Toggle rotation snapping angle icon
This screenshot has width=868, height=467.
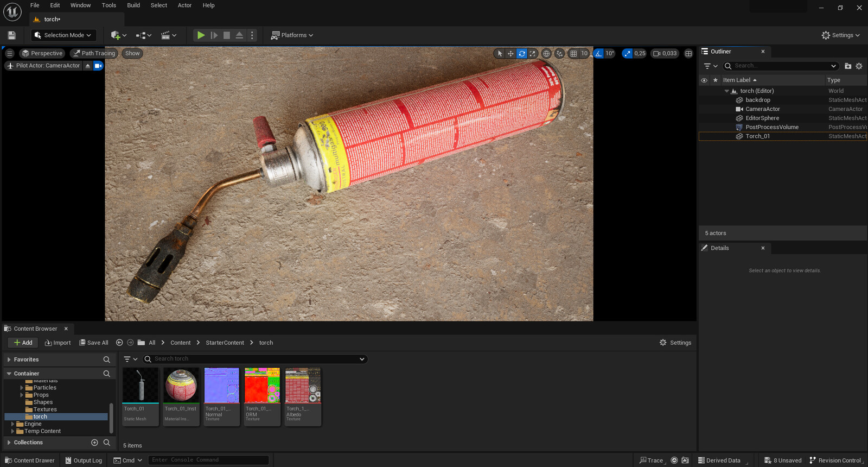pyautogui.click(x=598, y=53)
